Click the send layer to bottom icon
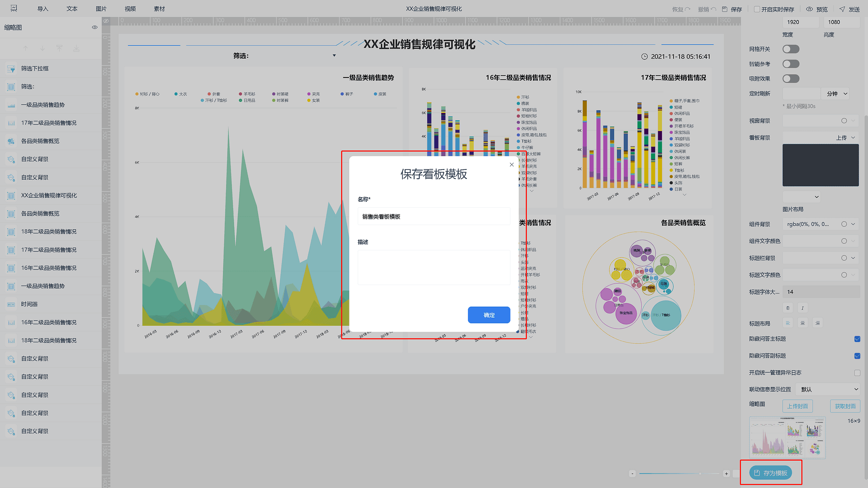The height and width of the screenshot is (488, 868). coord(76,48)
